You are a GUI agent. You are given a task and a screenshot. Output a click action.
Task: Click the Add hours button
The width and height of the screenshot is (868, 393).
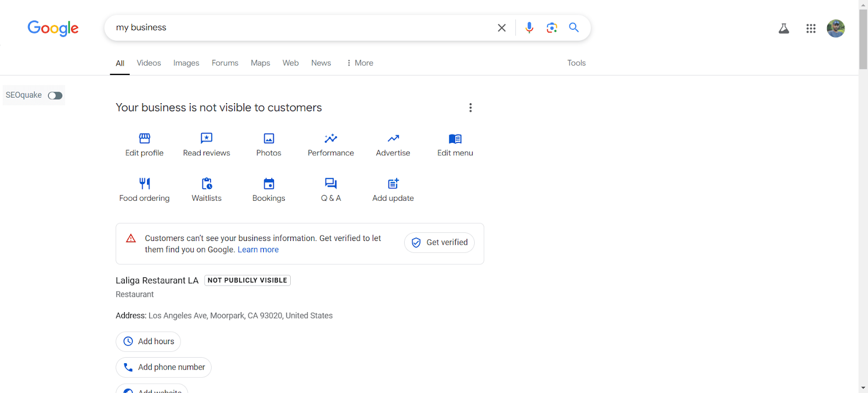148,341
